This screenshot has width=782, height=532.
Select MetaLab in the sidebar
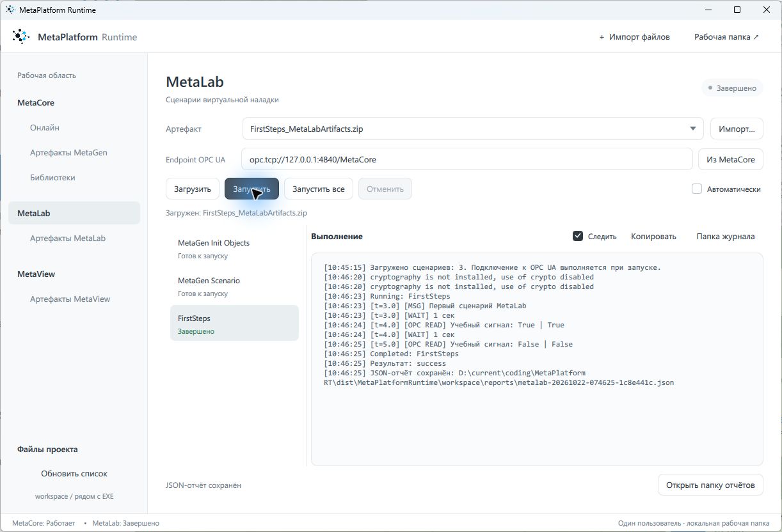pos(74,213)
